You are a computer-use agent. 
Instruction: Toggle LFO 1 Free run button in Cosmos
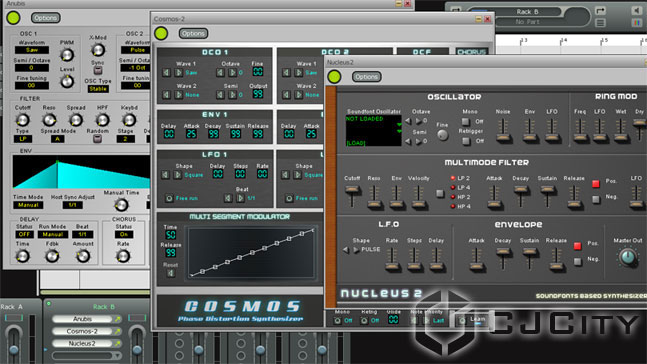(169, 199)
